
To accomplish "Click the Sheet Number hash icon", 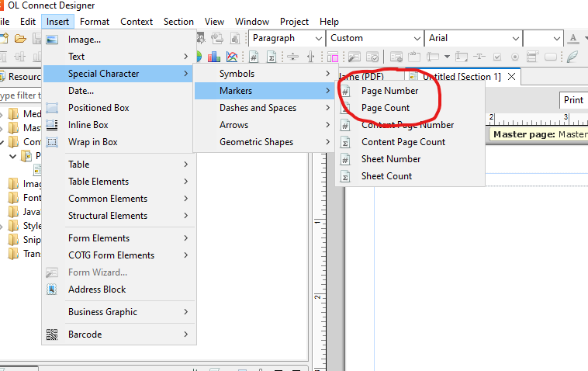I will (346, 159).
